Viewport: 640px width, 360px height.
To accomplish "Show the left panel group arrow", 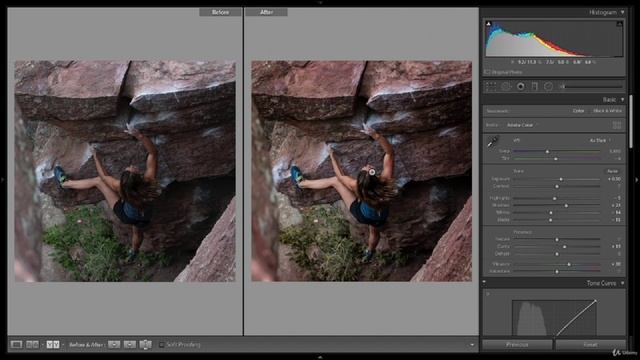I will tap(3, 180).
